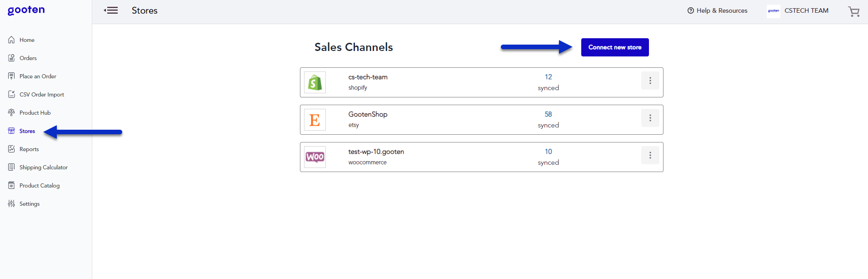Screen dimensions: 868x279
Task: Open the CSTECH TEAM account menu
Action: (x=807, y=10)
